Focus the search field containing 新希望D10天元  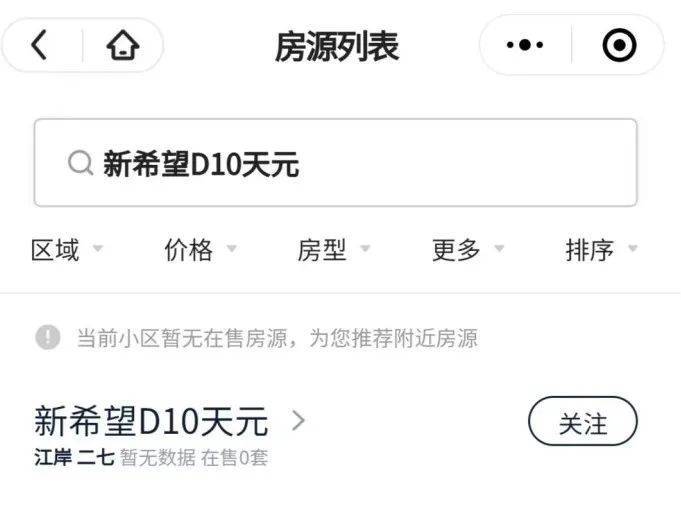(335, 162)
